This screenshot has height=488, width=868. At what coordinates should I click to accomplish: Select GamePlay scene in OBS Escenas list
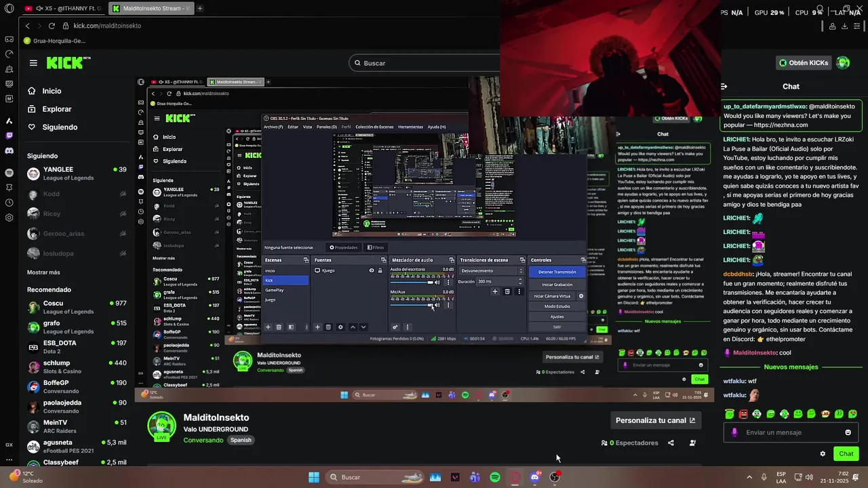coord(285,290)
